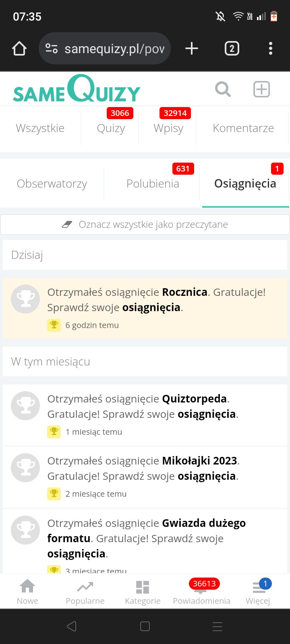
Task: Switch to the Quizy tab
Action: pyautogui.click(x=111, y=128)
